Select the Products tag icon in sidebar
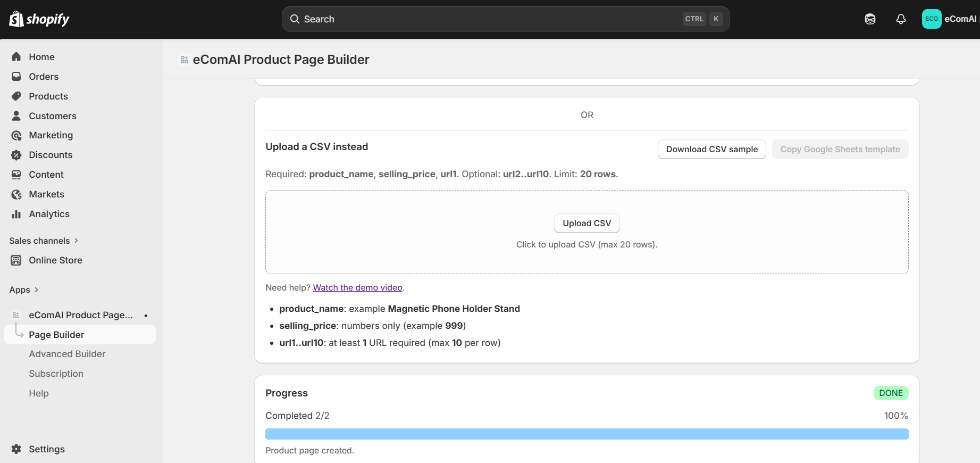Image resolution: width=980 pixels, height=463 pixels. pos(16,96)
